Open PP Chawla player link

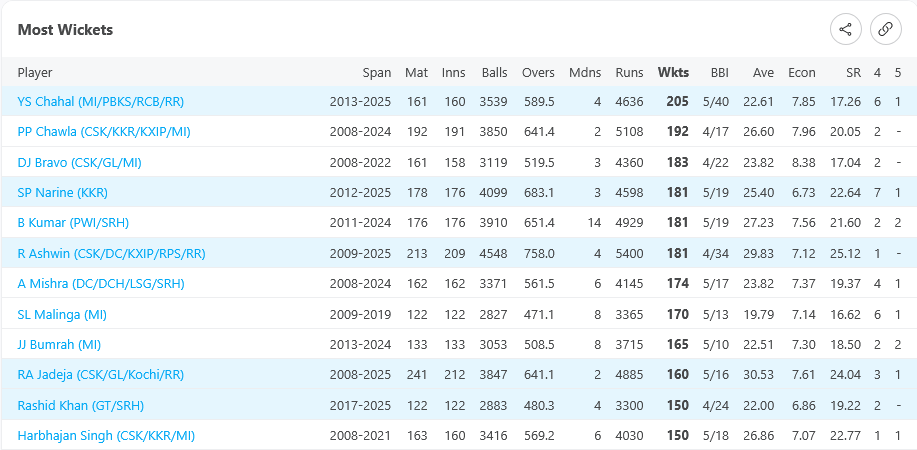104,132
